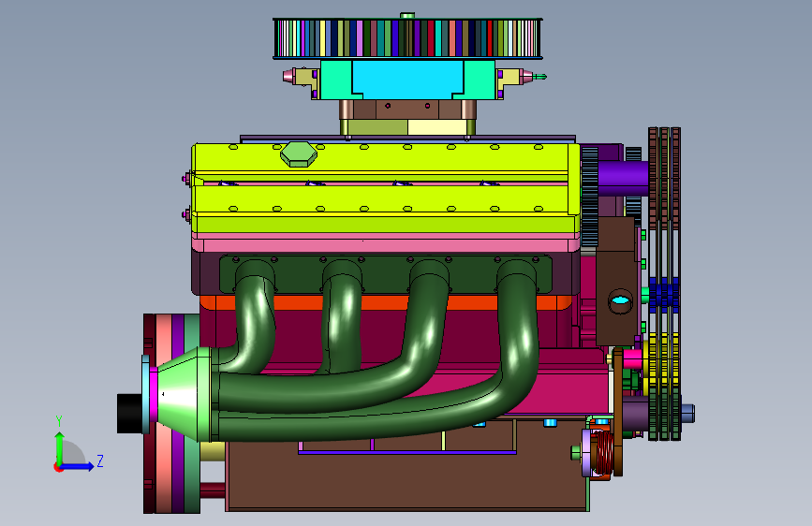Click the blue Z axis arrow of triad
The height and width of the screenshot is (526, 812).
[x=78, y=466]
